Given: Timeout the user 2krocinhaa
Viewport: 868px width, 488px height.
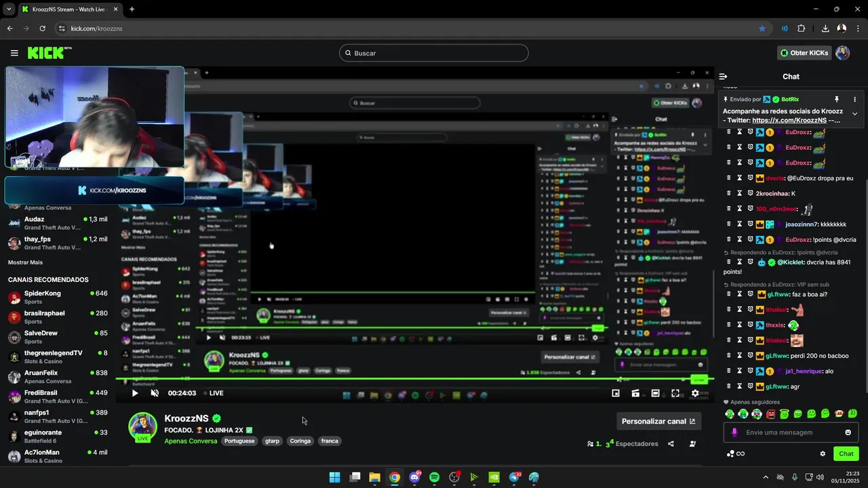Looking at the screenshot, I should 740,193.
